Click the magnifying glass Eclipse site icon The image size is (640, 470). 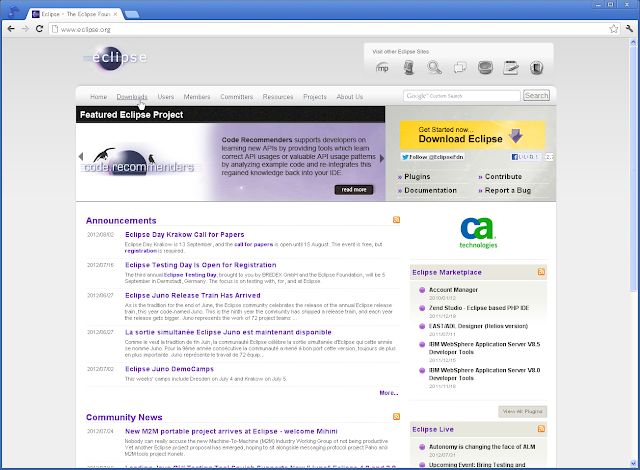pyautogui.click(x=434, y=67)
